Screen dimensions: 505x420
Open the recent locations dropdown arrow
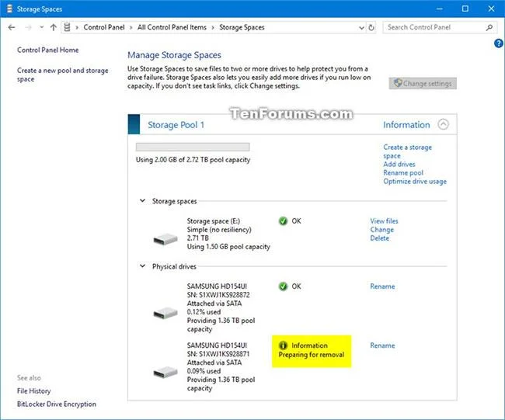coord(41,27)
